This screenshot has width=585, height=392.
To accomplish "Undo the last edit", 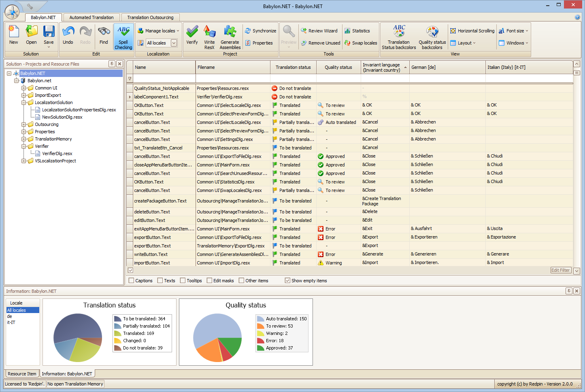I will 68,35.
